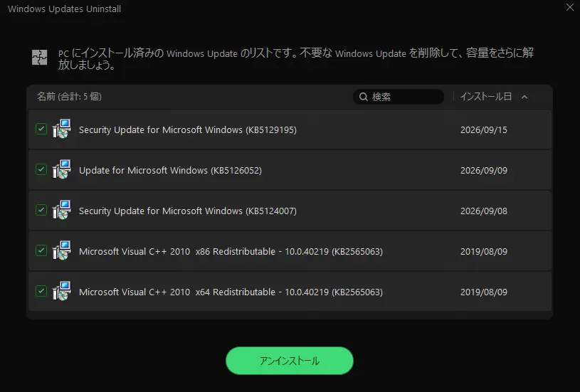Select Visual C++ 2010 x64 Redistributable name

pyautogui.click(x=231, y=292)
